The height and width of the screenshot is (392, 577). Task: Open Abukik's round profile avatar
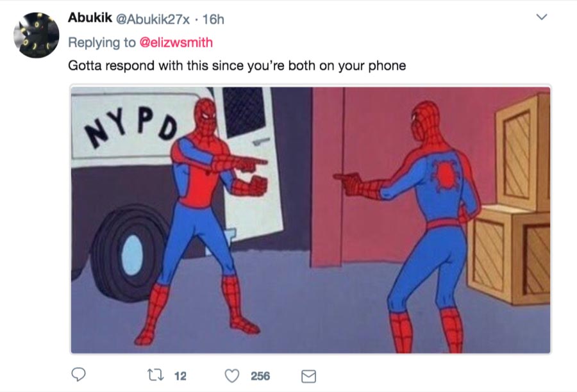[x=37, y=35]
